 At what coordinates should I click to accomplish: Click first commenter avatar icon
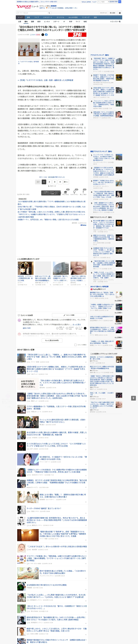coord(19,320)
